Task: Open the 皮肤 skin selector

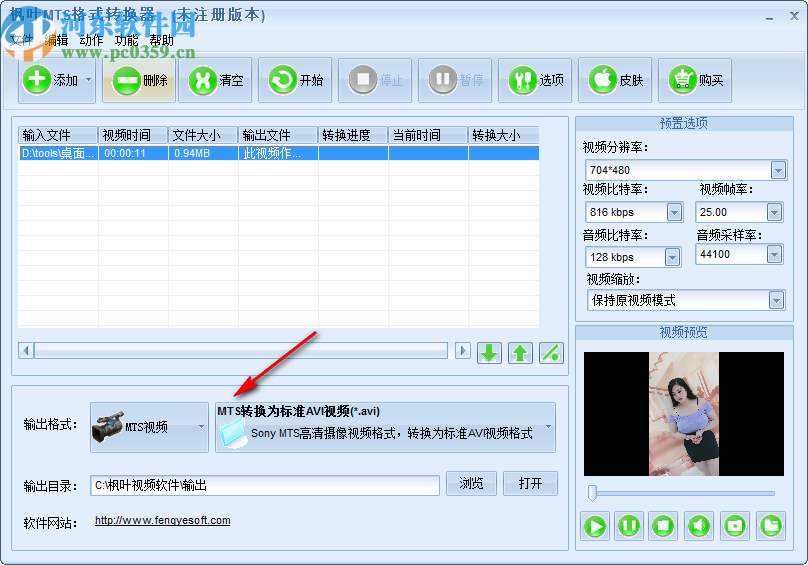Action: (615, 80)
